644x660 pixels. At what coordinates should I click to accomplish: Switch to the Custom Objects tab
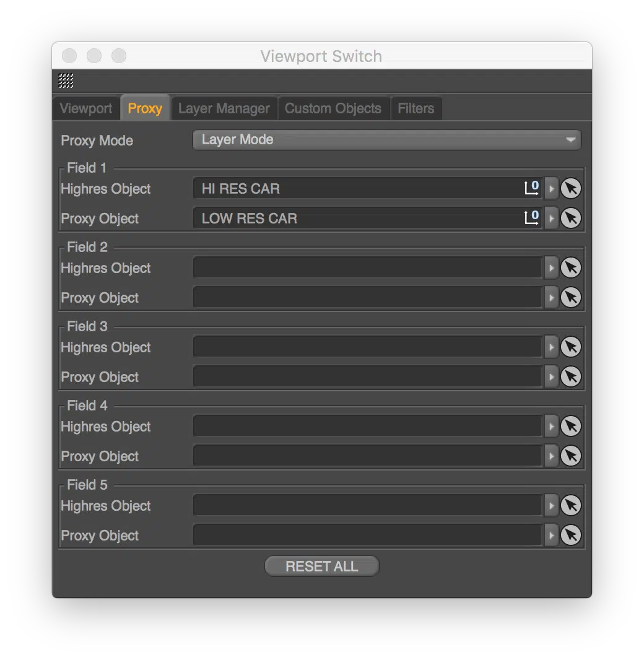334,108
